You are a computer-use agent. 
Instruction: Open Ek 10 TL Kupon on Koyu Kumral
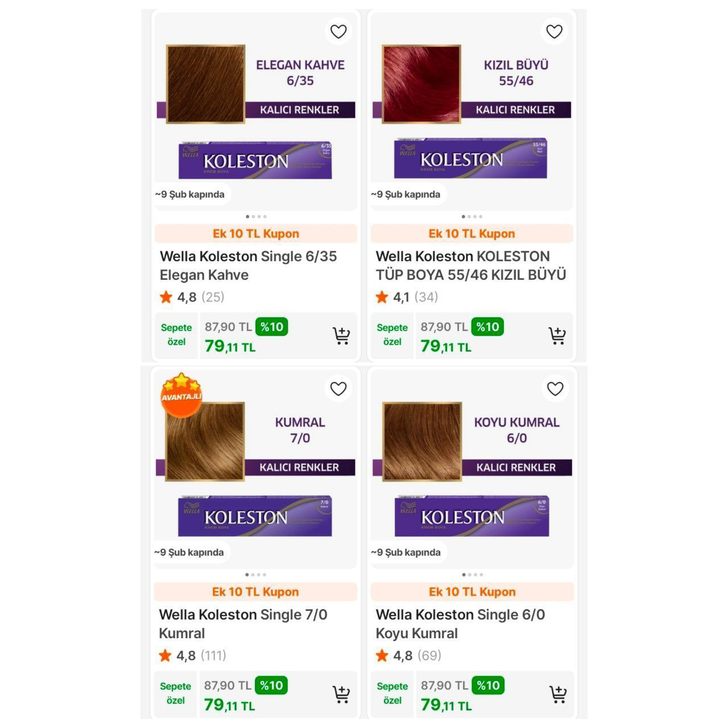point(472,592)
